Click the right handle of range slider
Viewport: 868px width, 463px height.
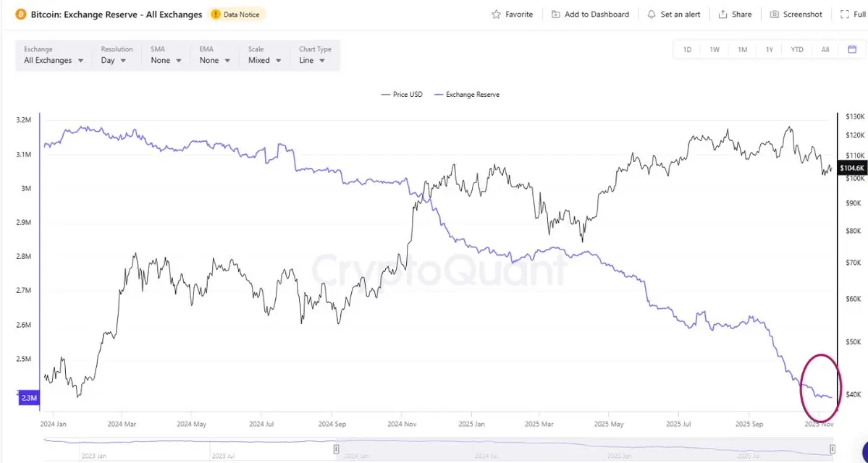(833, 449)
